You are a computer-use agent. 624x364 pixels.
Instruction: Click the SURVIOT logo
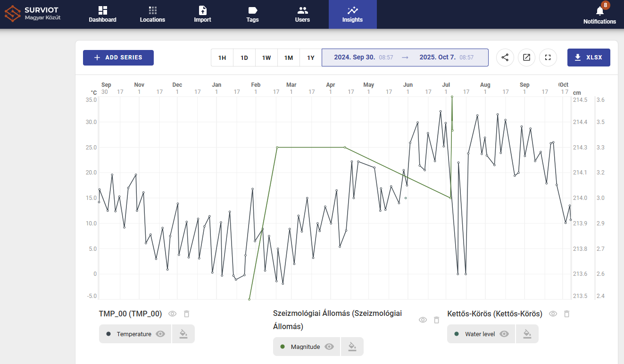[x=33, y=14]
